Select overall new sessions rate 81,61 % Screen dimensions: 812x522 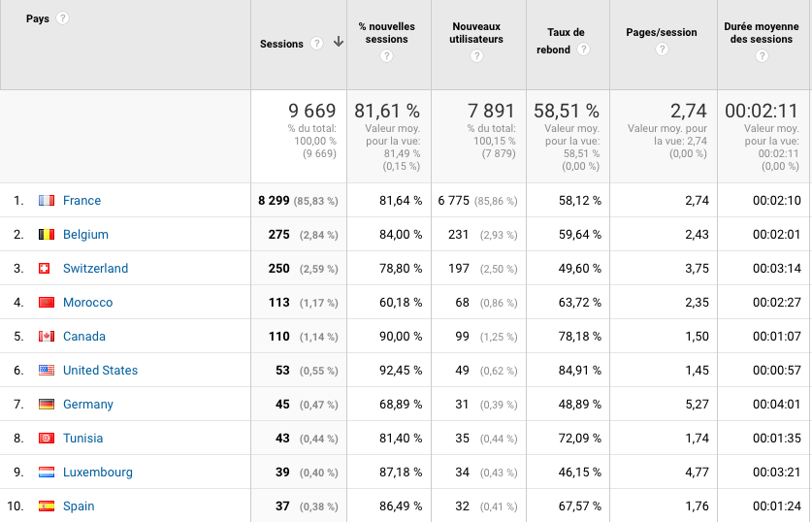(387, 111)
